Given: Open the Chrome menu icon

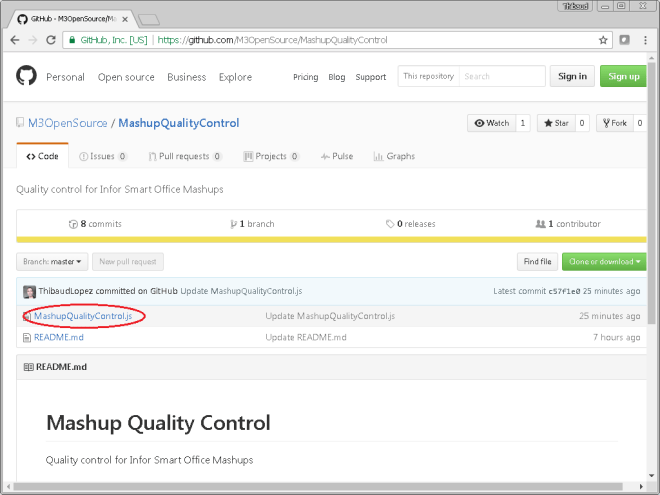Looking at the screenshot, I should 645,40.
